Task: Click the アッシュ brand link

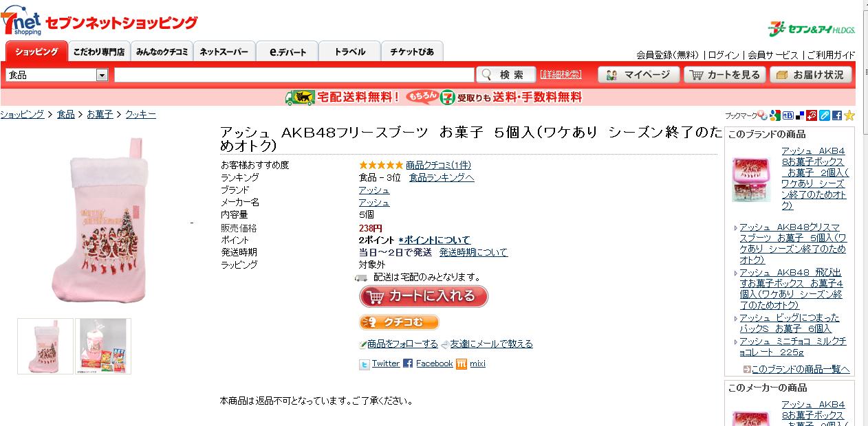Action: click(374, 190)
